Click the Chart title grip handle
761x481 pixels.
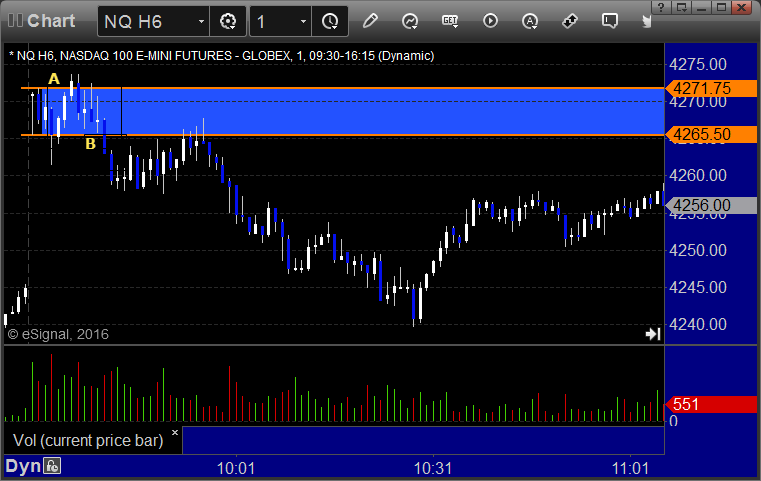pyautogui.click(x=15, y=21)
